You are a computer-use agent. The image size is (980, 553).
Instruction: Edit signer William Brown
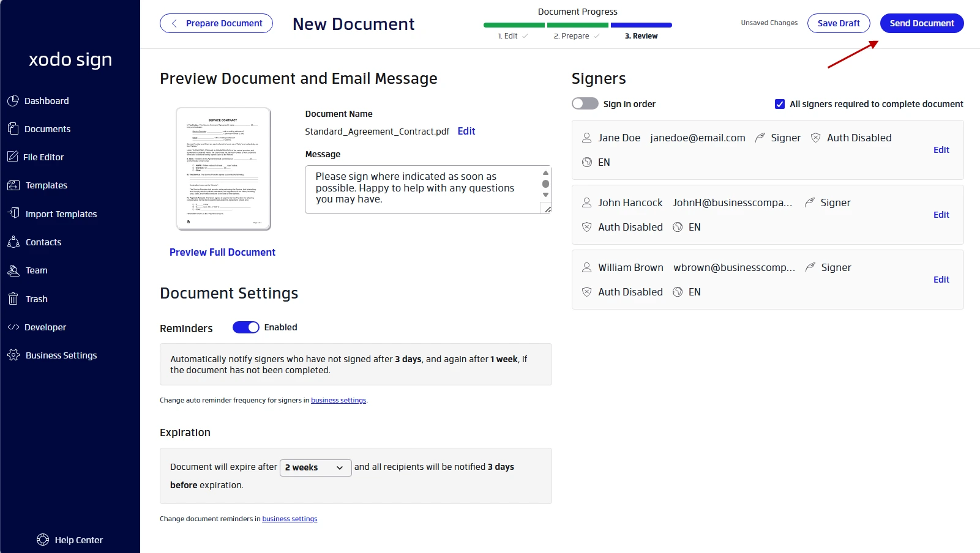coord(941,280)
